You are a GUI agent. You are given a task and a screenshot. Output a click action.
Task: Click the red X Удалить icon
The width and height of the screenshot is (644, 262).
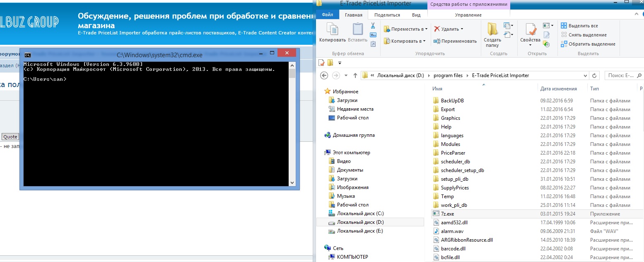point(437,29)
